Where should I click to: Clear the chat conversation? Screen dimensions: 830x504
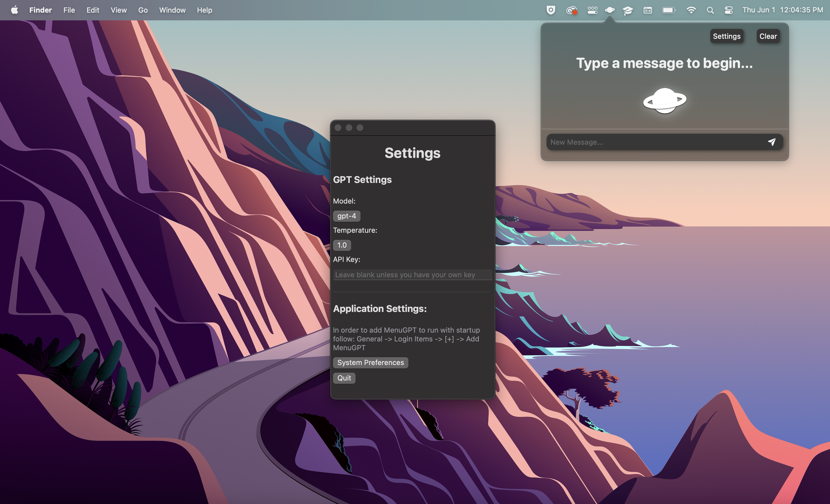[768, 36]
